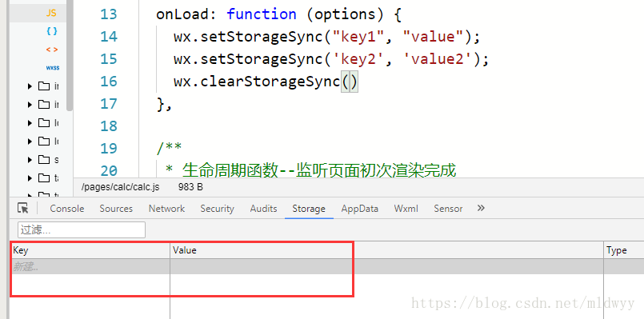Open the Security tab
The image size is (644, 319).
pos(217,209)
